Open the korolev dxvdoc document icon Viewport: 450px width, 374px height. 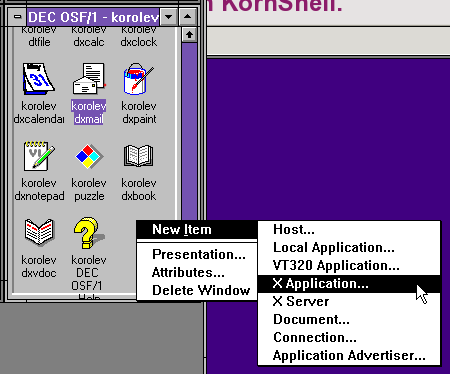pos(39,232)
